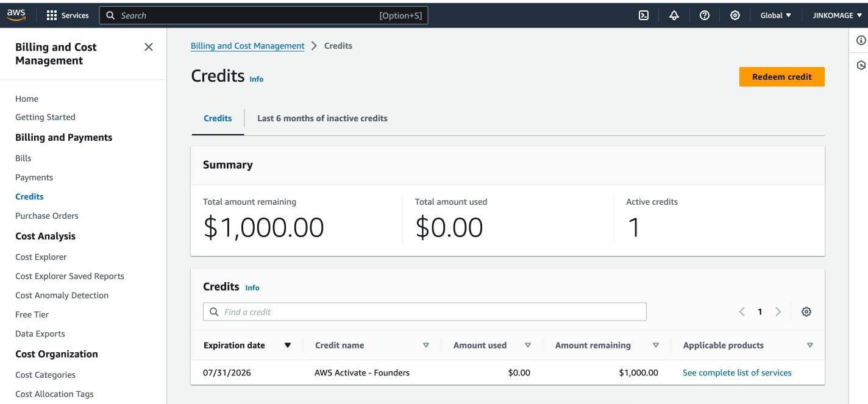Open Data Exports in sidebar

click(x=40, y=334)
